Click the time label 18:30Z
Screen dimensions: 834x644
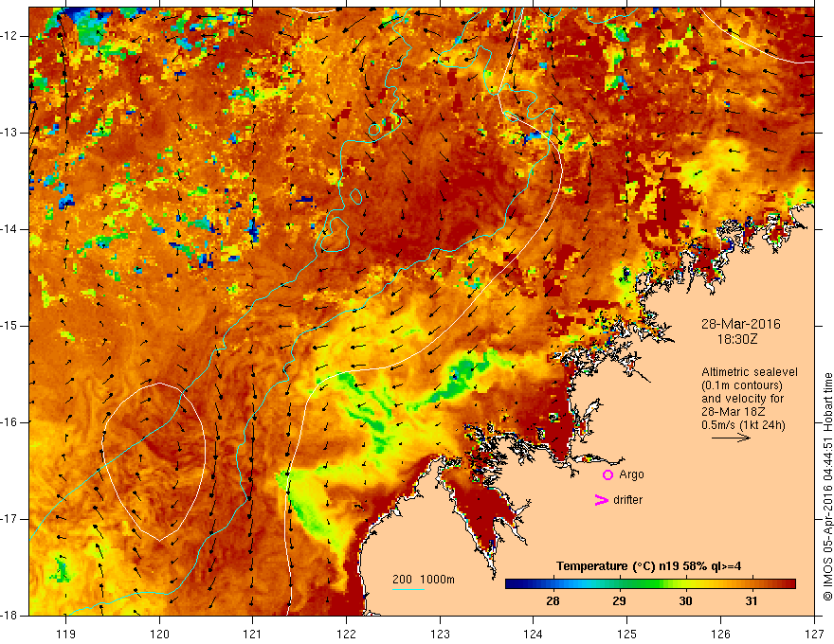click(737, 339)
